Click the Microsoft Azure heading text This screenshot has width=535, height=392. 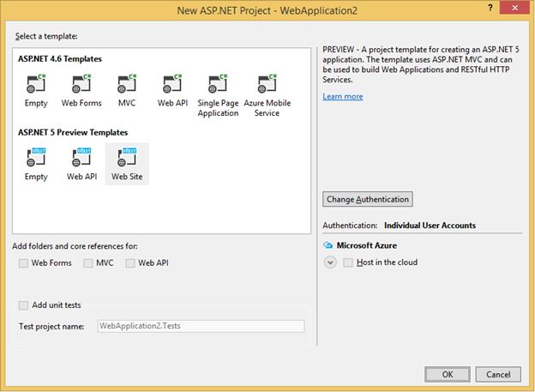(367, 245)
